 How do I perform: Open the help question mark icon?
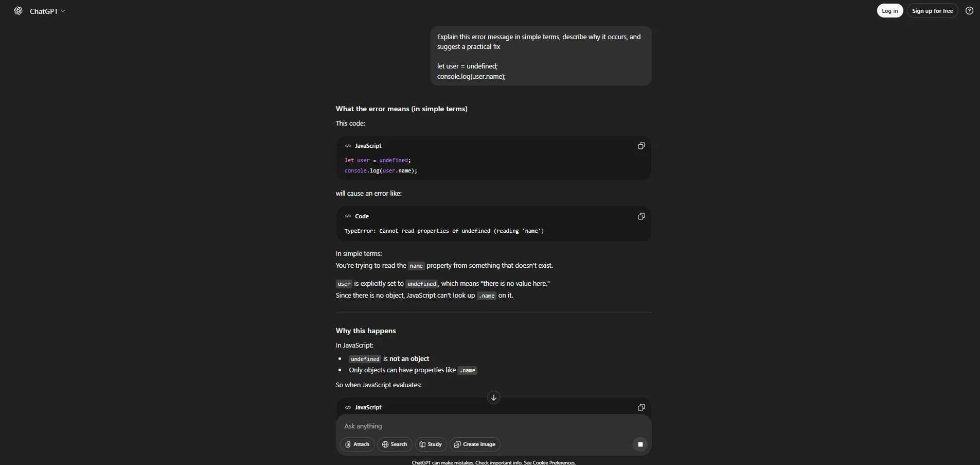pos(969,11)
